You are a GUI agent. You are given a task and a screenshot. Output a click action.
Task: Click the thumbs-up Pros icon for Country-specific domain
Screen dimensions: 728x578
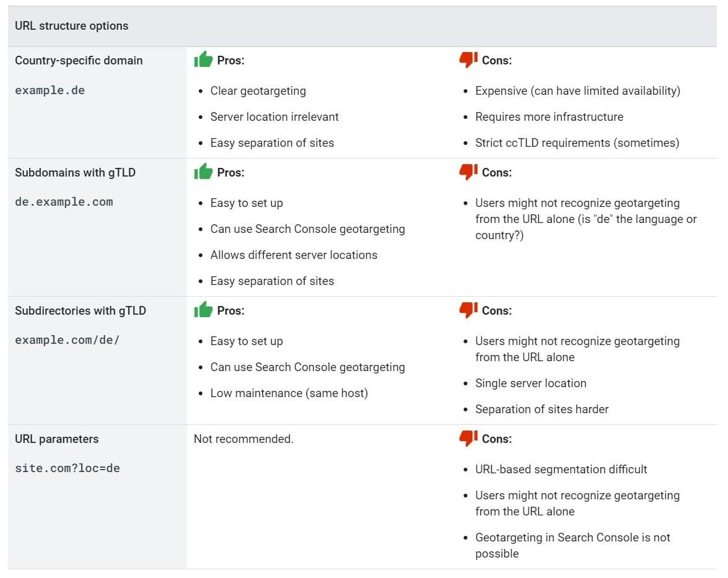click(203, 59)
